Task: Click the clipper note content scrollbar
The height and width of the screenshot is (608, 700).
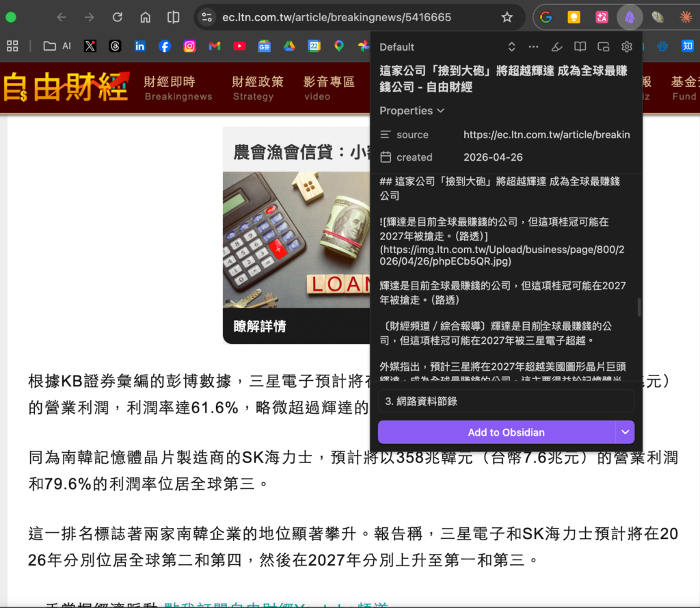Action: point(639,307)
